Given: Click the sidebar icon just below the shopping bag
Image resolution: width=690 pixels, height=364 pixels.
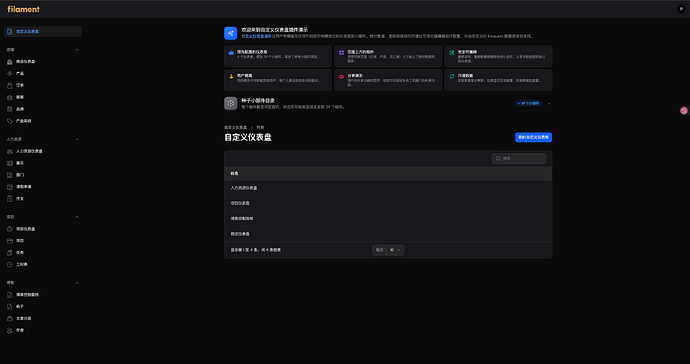Looking at the screenshot, I should 10,97.
